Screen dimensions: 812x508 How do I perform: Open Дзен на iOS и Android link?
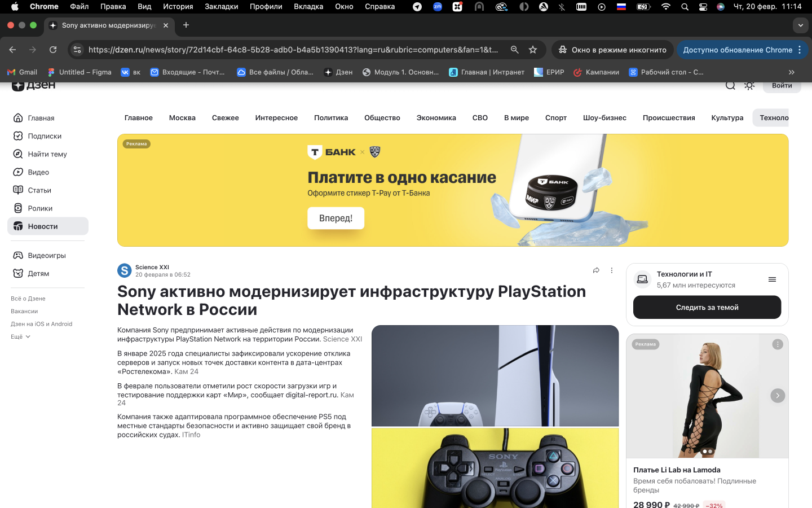(x=42, y=324)
